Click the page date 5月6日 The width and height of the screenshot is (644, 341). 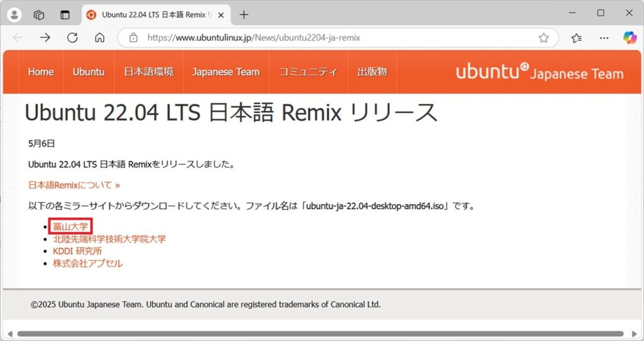click(x=42, y=144)
